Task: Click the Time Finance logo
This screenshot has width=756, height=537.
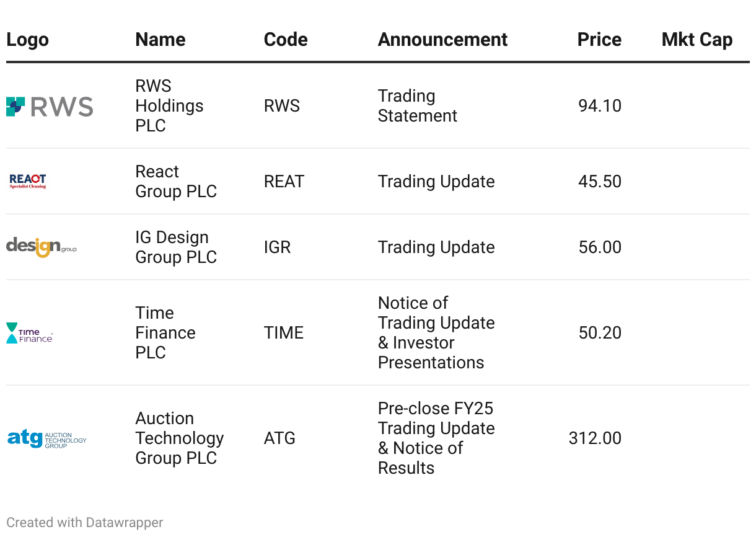Action: tap(30, 333)
